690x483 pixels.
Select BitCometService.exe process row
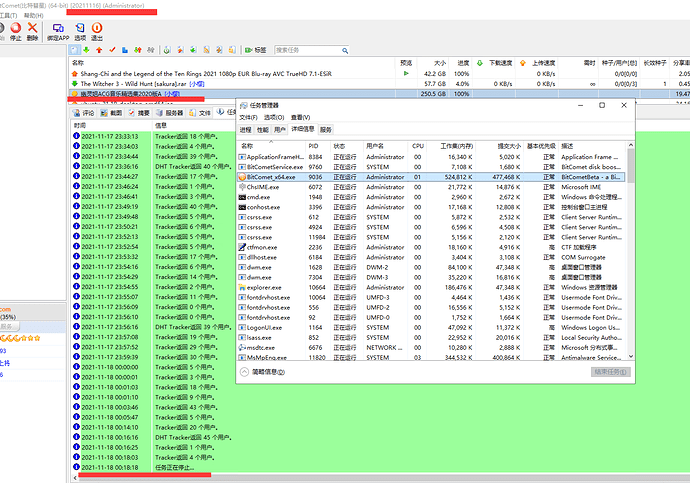[x=432, y=167]
